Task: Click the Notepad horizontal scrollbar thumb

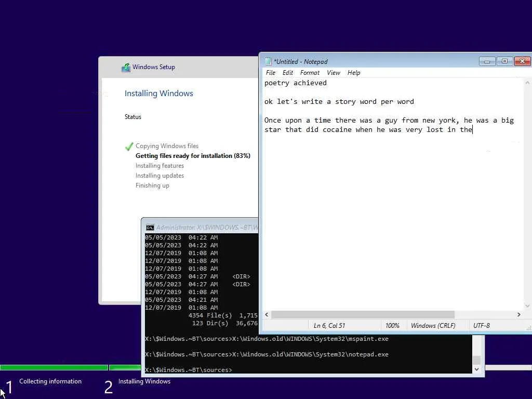Action: pos(362,314)
